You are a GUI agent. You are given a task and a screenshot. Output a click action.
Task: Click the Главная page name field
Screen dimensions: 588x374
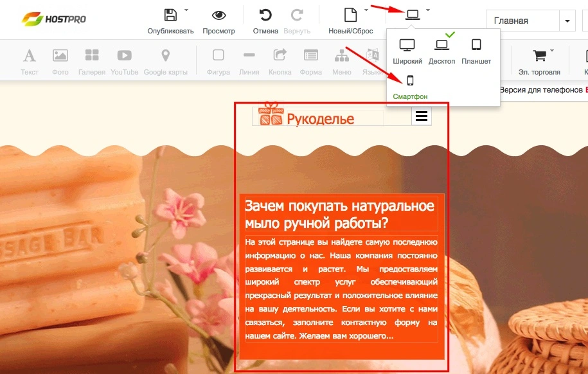(522, 21)
